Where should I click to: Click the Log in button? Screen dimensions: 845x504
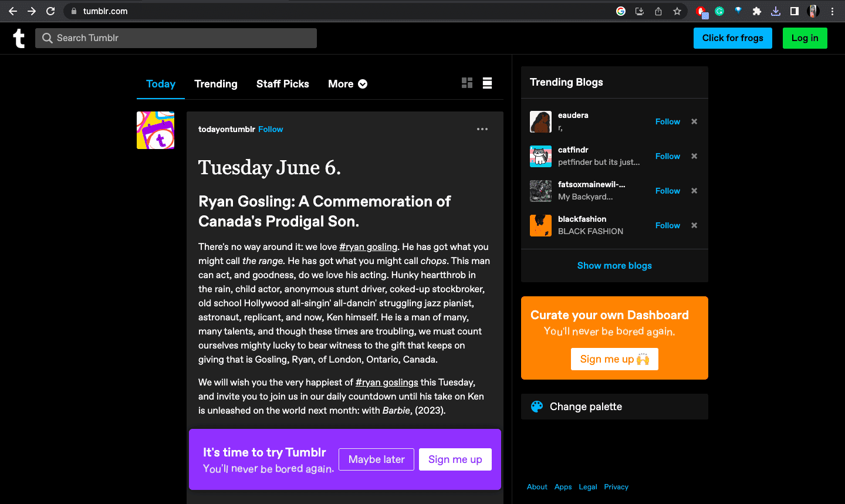tap(805, 38)
